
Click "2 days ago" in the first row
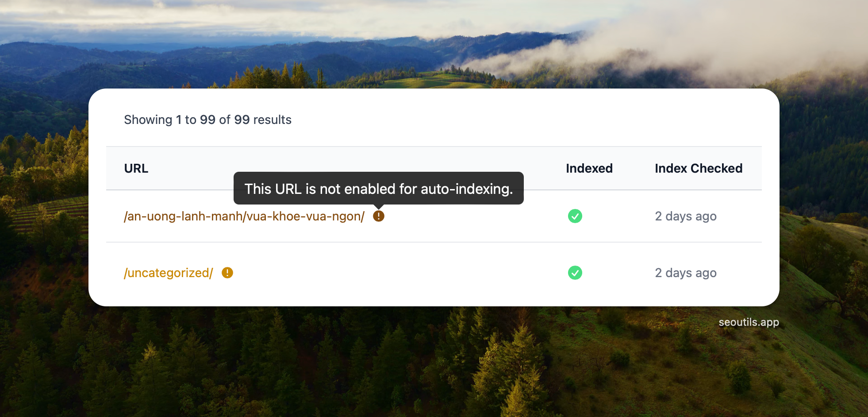pyautogui.click(x=685, y=216)
